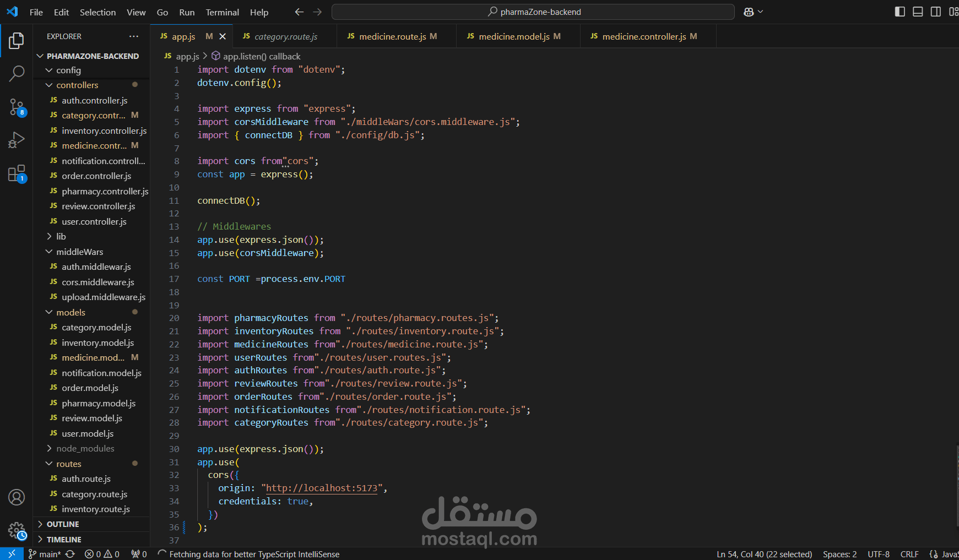The image size is (959, 560).
Task: Change end of line sequence CRLF
Action: pyautogui.click(x=909, y=554)
